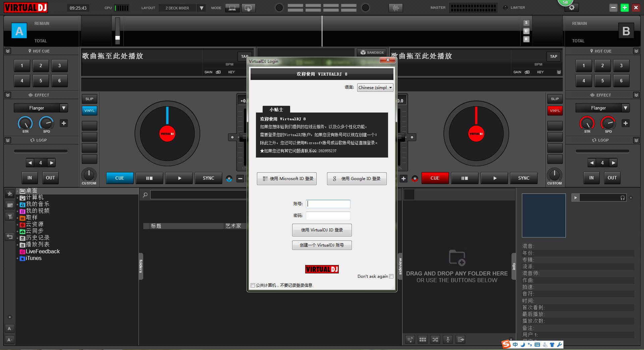Image resolution: width=644 pixels, height=350 pixels.
Task: Expand 我的音乐 folder in tree
Action: (17, 204)
